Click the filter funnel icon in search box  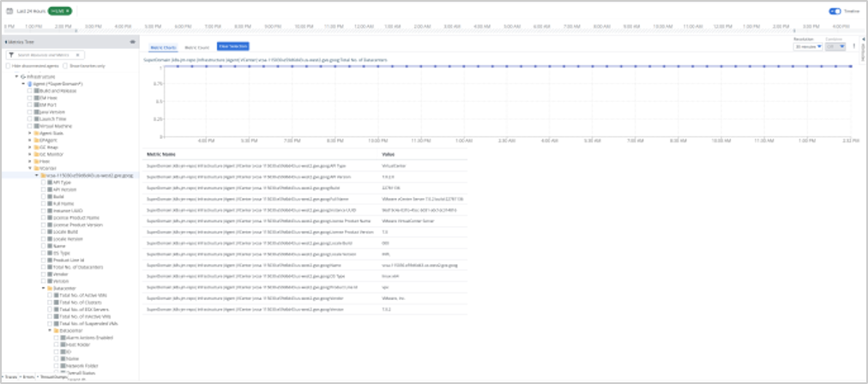point(13,55)
